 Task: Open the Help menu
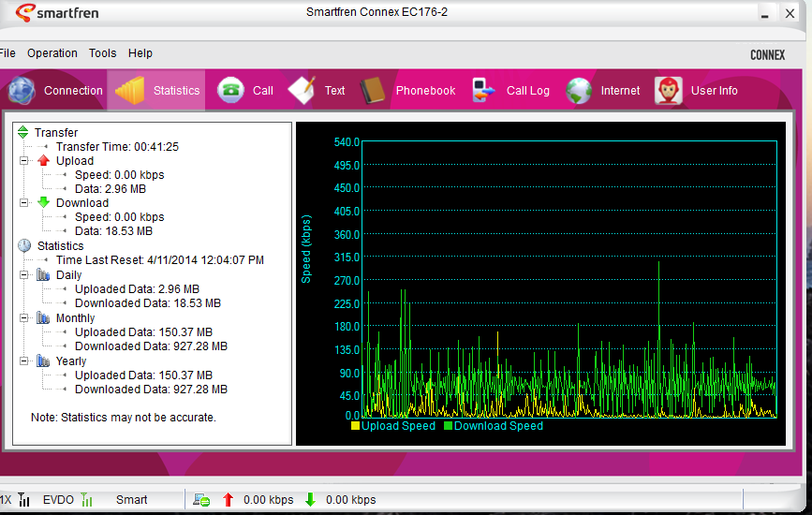point(140,53)
